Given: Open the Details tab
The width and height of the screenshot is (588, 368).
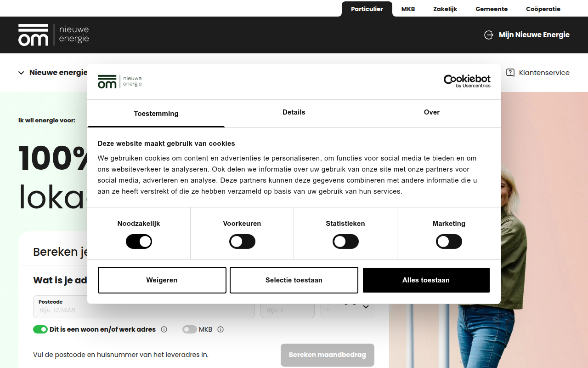Looking at the screenshot, I should pyautogui.click(x=294, y=112).
